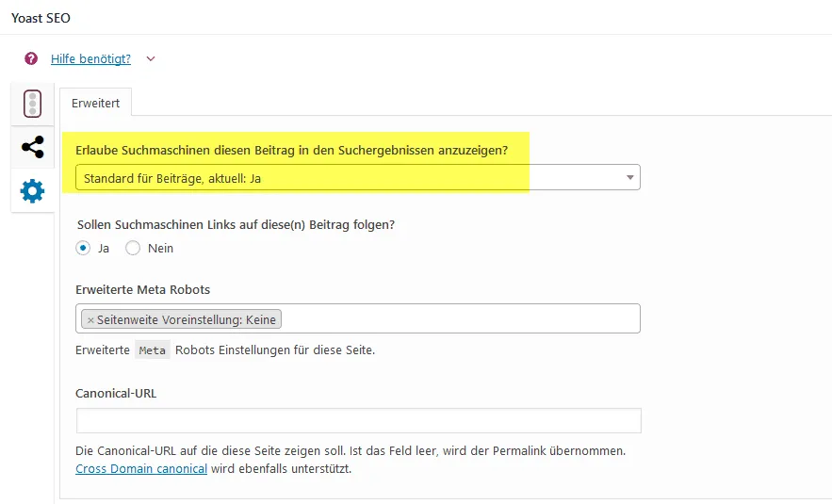Screen dimensions: 832x504
Task: Click the 'Sollen Suchmaschinen Links' question text
Action: pos(237,225)
